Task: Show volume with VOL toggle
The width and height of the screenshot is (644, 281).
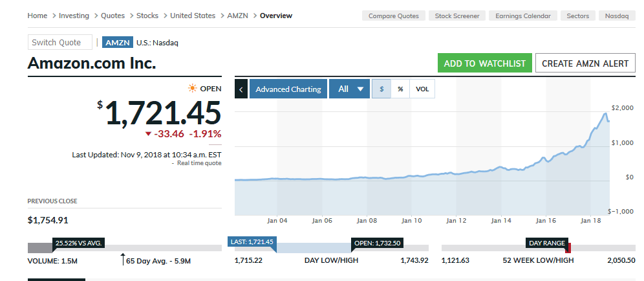Action: [x=422, y=89]
